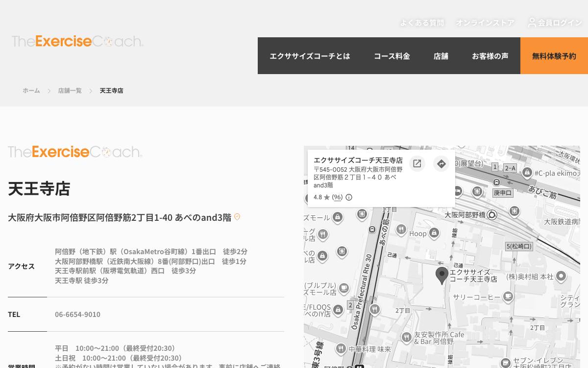The image size is (588, 368).
Task: Click the dark pin marker for エクササイズコーチ天王寺店
Action: coord(442,276)
